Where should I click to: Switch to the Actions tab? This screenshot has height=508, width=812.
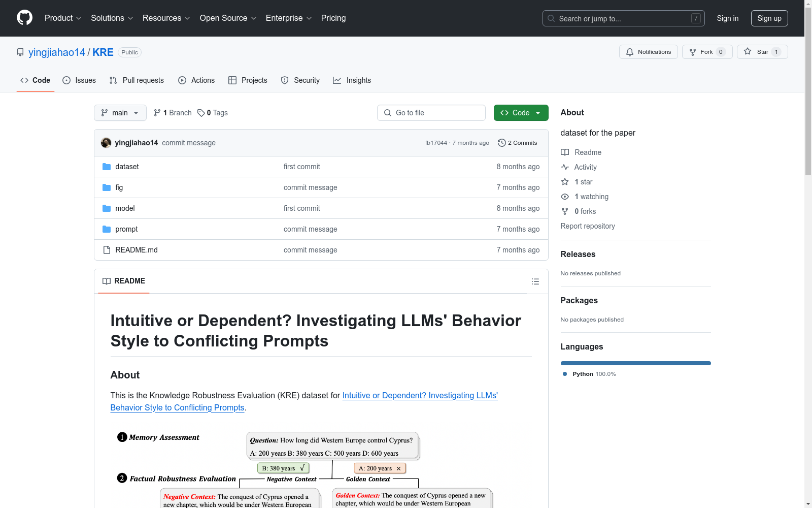(196, 80)
